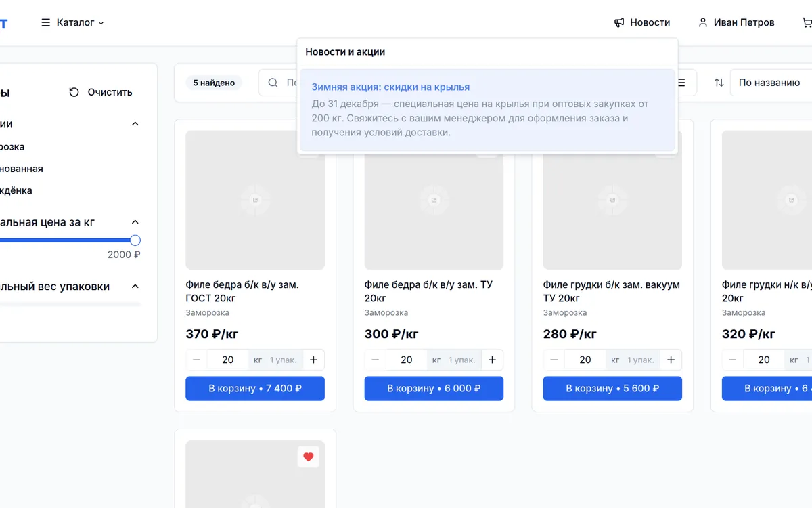
Task: Click the red heart favorite icon
Action: pyautogui.click(x=309, y=457)
